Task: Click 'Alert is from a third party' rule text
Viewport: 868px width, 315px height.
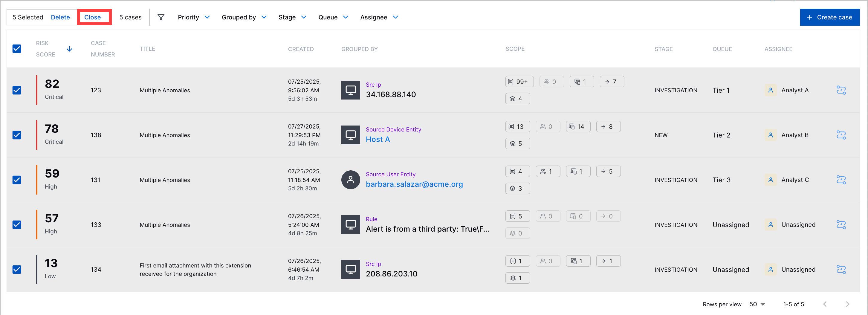Action: click(427, 229)
